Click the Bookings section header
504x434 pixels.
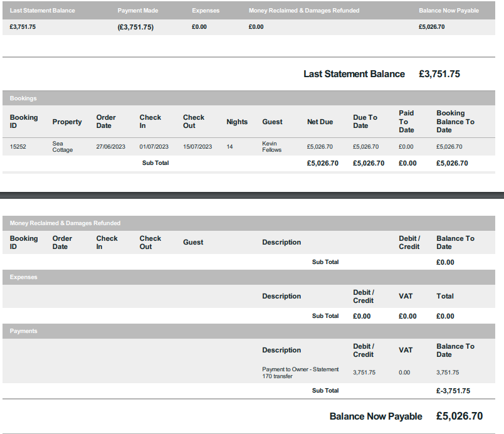tap(249, 98)
